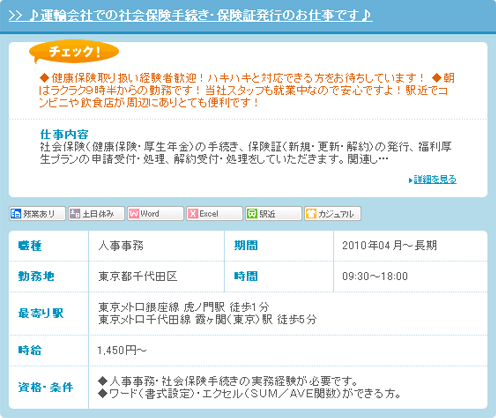
Task: Click the 社会保険(健康保険・厚生年金) description text
Action: click(x=246, y=153)
